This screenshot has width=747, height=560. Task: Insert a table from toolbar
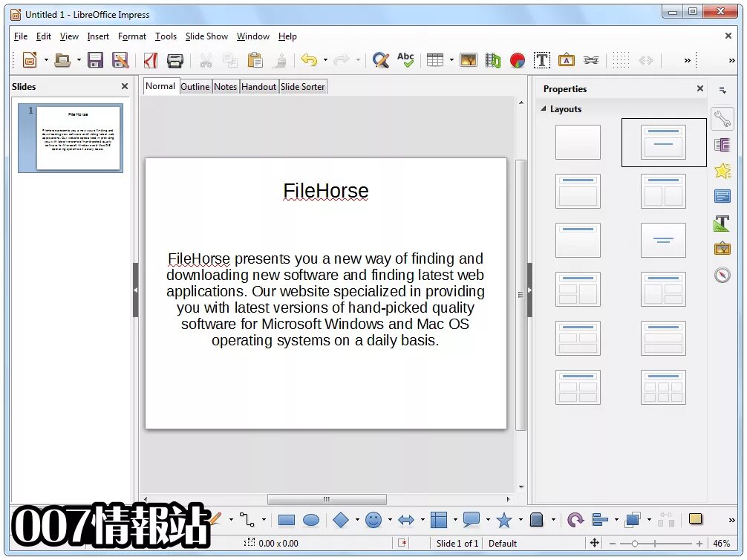[x=435, y=60]
